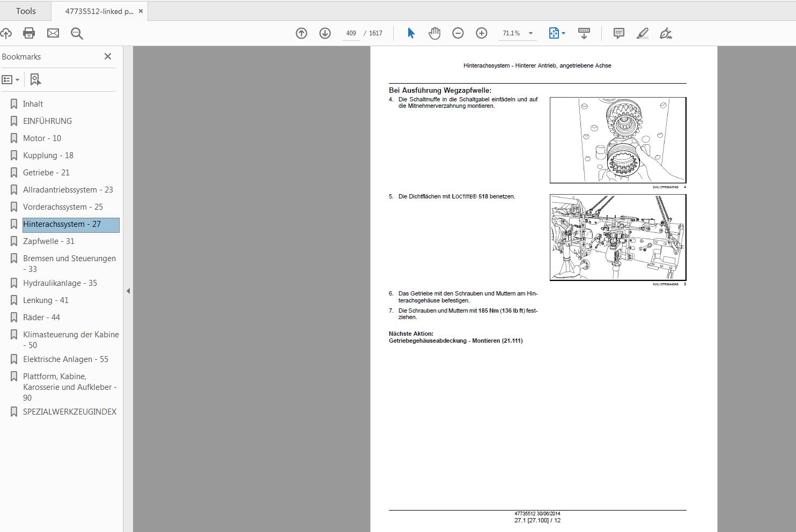This screenshot has height=532, width=796.
Task: Click bookmark icon beside Motor - 10
Action: [x=14, y=138]
